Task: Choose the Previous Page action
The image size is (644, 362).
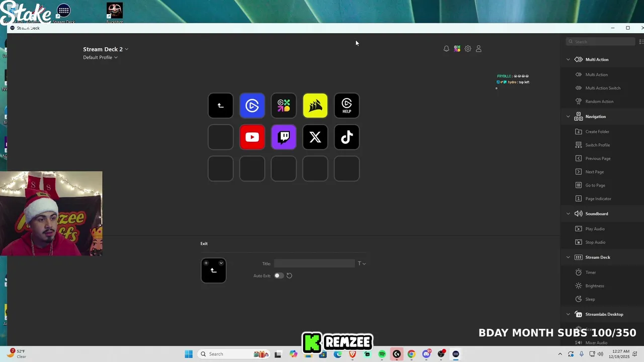Action: point(598,158)
